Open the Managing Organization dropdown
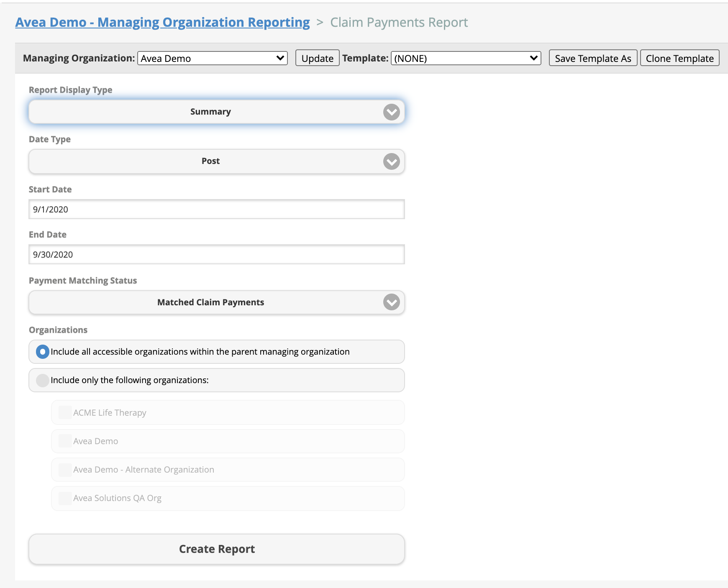728x588 pixels. 212,58
